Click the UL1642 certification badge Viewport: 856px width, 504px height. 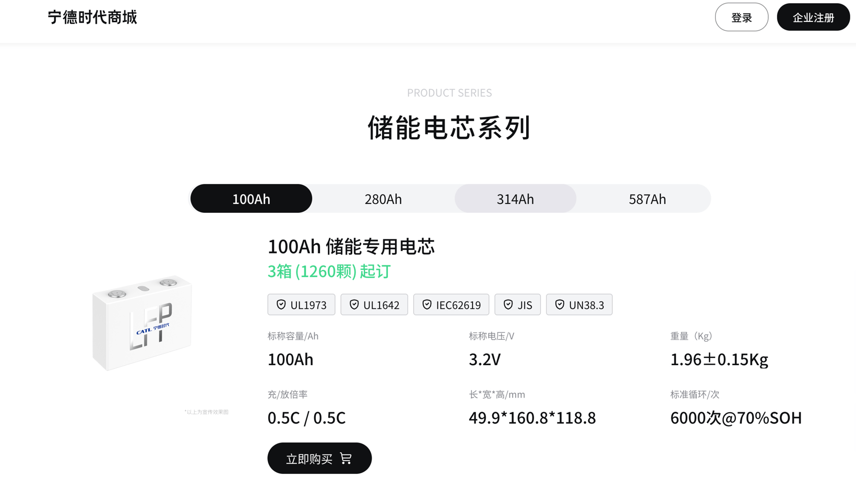coord(374,305)
